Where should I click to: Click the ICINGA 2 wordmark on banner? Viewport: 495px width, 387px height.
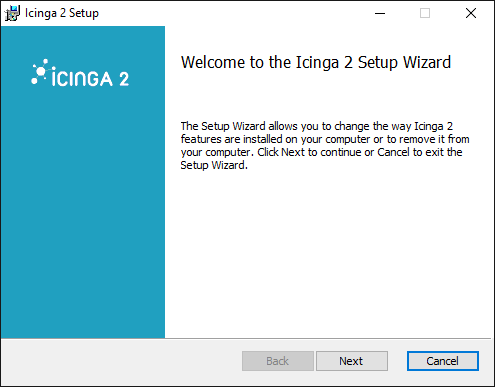coord(90,79)
